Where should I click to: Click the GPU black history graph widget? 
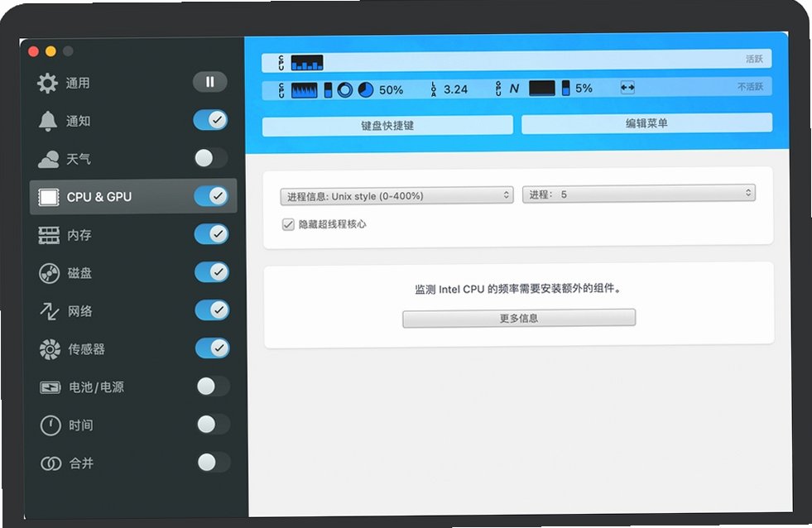(x=541, y=89)
